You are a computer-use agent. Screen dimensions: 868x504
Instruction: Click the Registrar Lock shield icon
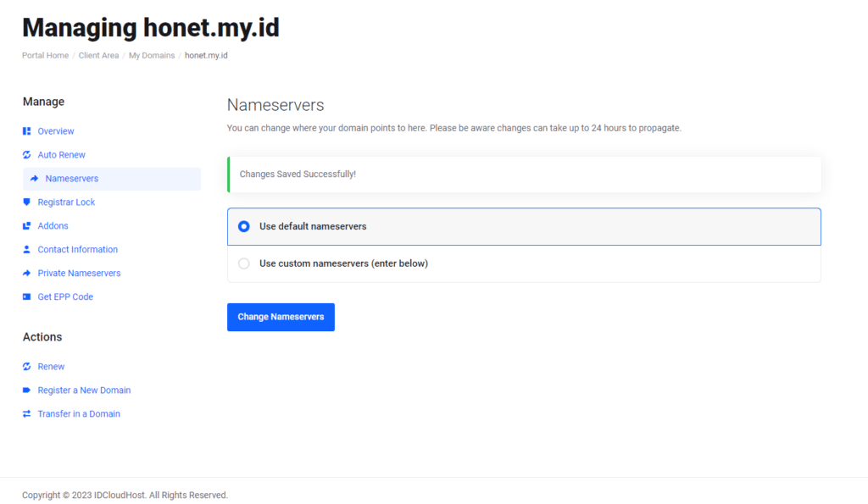(x=27, y=202)
